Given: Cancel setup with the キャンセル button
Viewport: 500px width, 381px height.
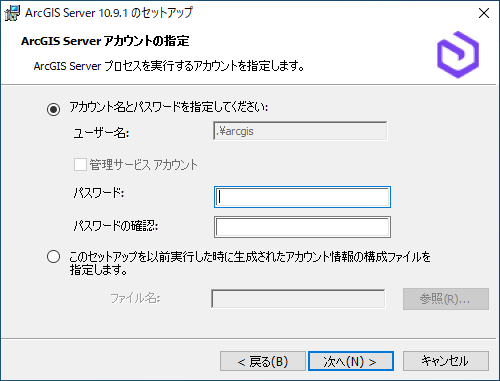Looking at the screenshot, I should click(446, 361).
